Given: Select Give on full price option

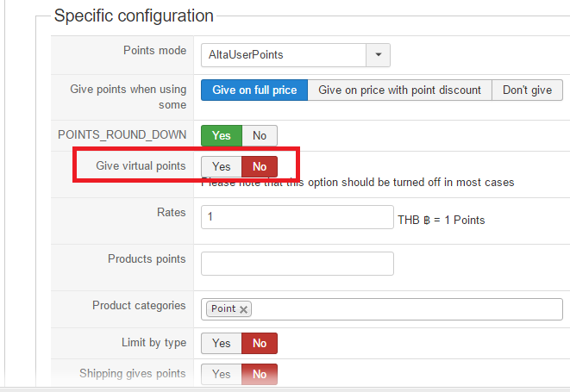Looking at the screenshot, I should pyautogui.click(x=254, y=90).
